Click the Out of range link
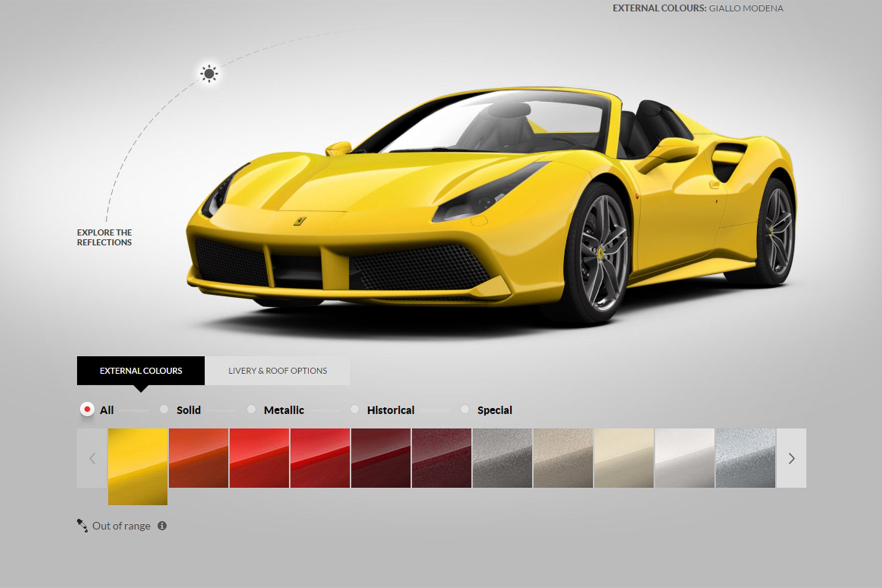 [x=121, y=526]
